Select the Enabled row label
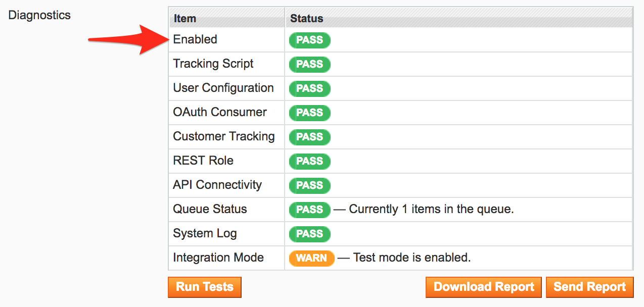 [195, 39]
